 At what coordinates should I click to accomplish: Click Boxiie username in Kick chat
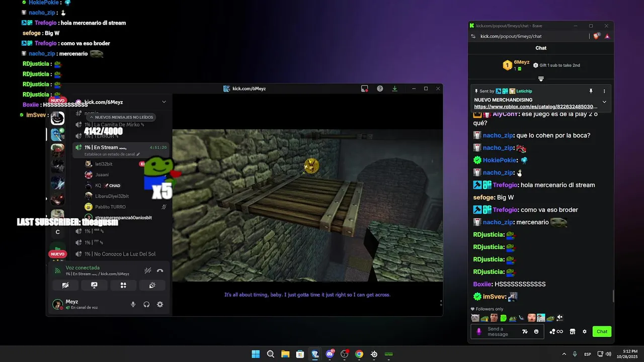pyautogui.click(x=482, y=284)
